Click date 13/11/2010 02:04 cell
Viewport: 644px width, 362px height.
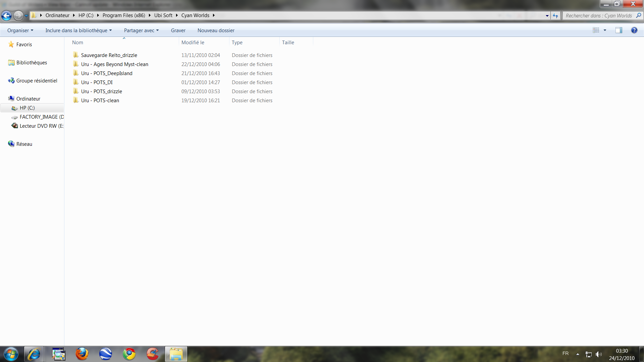[x=201, y=55]
